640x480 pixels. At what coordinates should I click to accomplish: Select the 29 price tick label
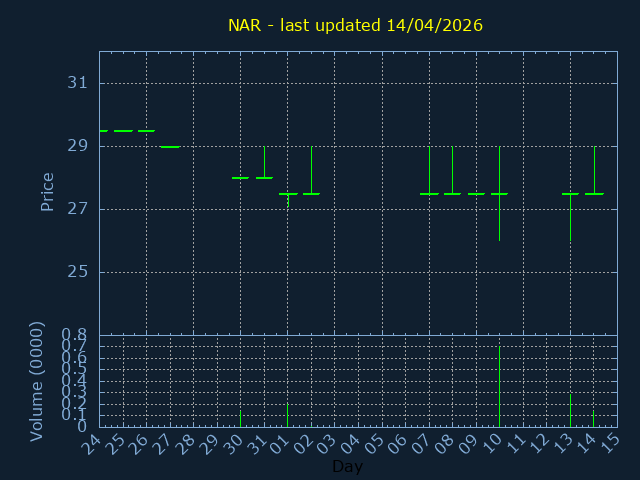click(x=78, y=146)
